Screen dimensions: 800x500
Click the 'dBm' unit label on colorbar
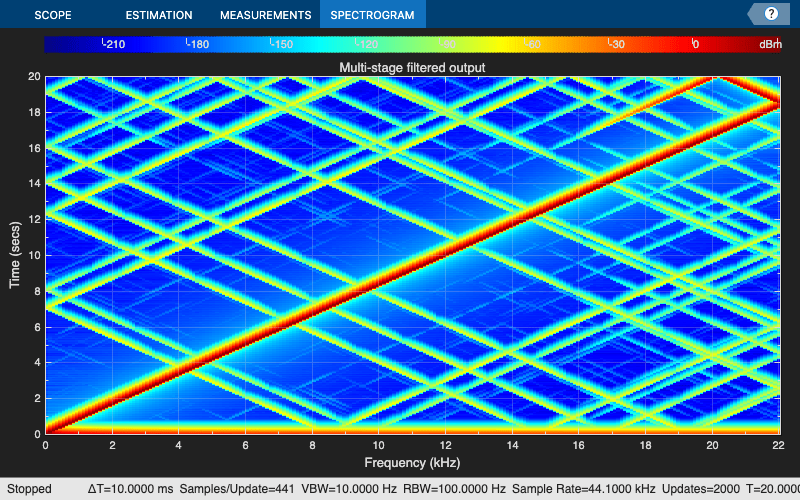coord(770,44)
